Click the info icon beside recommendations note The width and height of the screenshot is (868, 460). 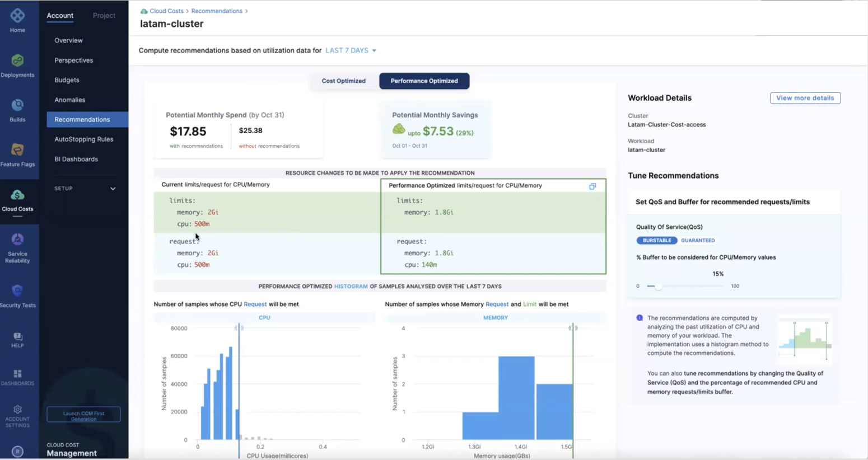[640, 318]
